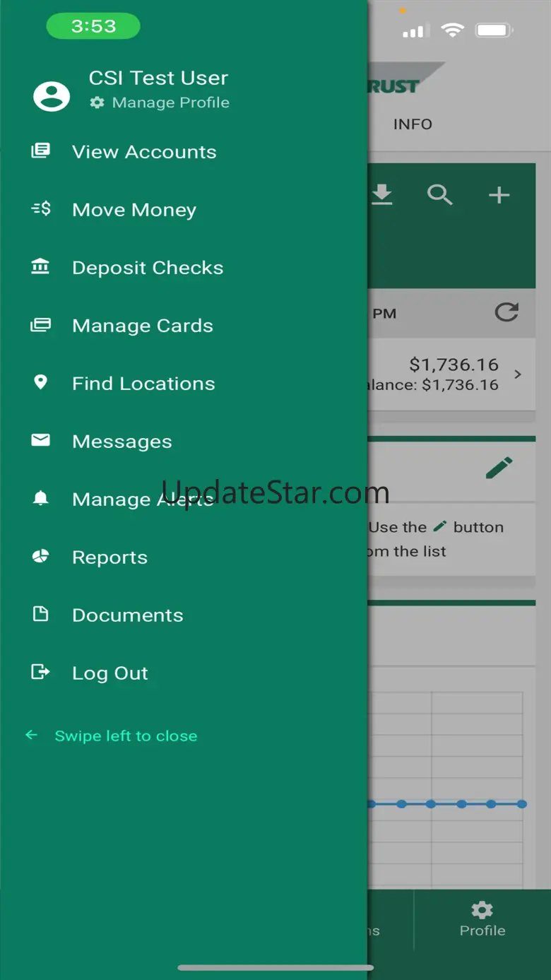This screenshot has height=980, width=551.
Task: Tap the Messages envelope icon
Action: tap(41, 440)
